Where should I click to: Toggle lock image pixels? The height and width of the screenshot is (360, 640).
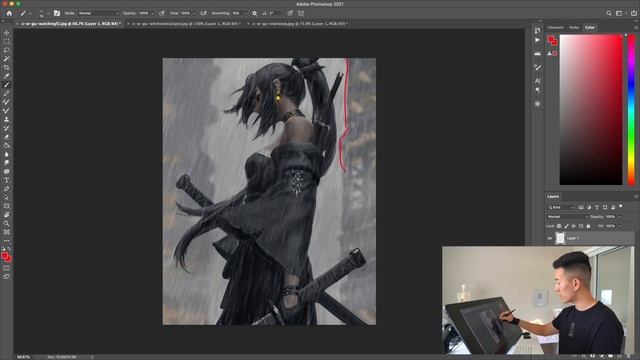coord(566,226)
